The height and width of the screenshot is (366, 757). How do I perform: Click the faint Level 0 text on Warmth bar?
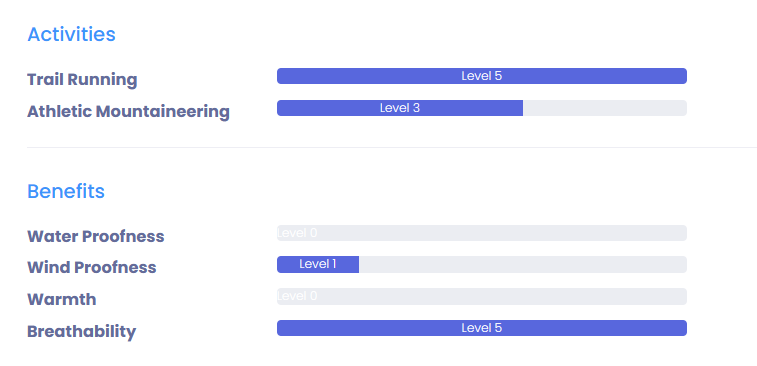[297, 296]
